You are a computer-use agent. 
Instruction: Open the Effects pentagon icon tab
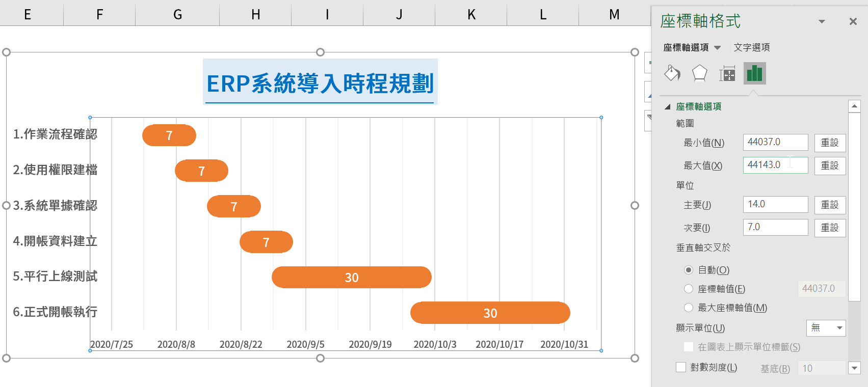tap(699, 73)
